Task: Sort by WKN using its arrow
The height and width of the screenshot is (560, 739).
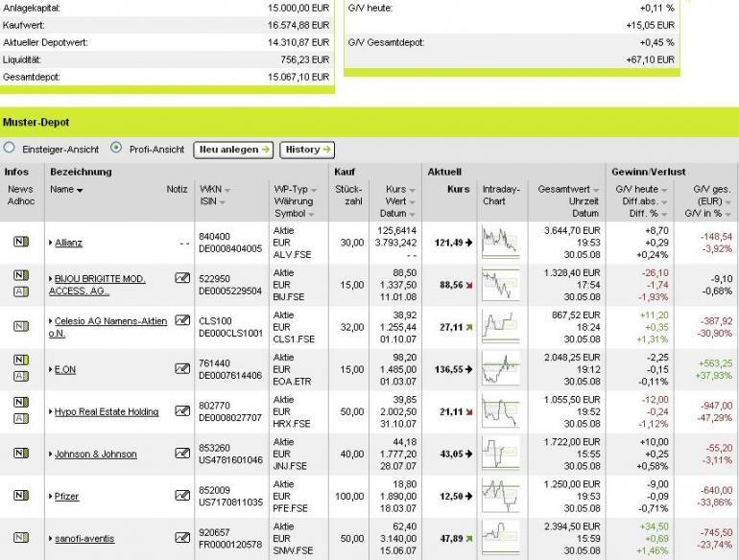Action: pos(227,190)
